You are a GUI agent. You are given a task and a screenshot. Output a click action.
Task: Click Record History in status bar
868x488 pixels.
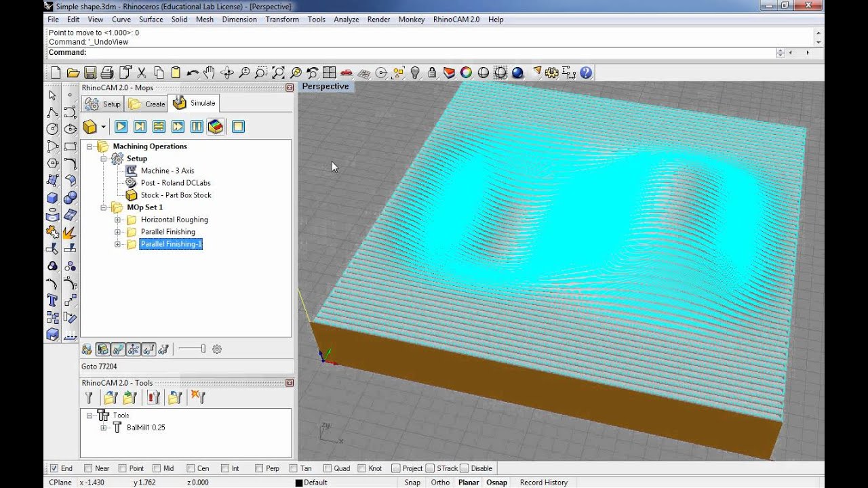(544, 483)
